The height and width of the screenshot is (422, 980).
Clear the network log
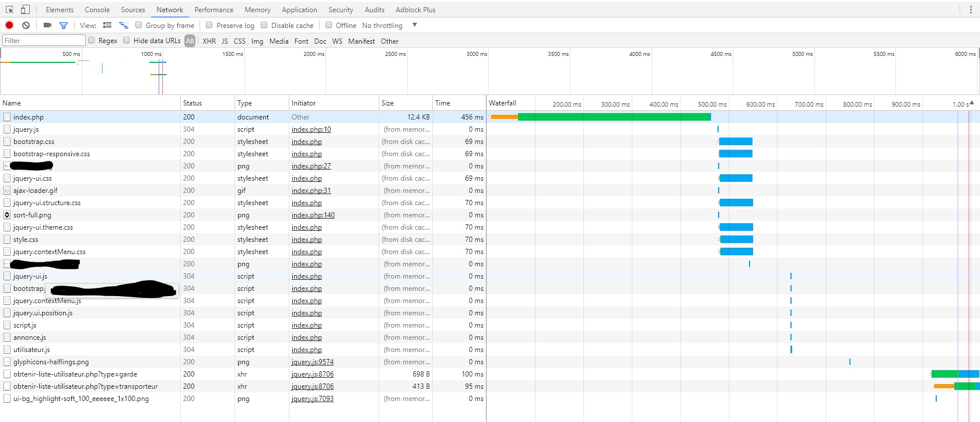[26, 25]
